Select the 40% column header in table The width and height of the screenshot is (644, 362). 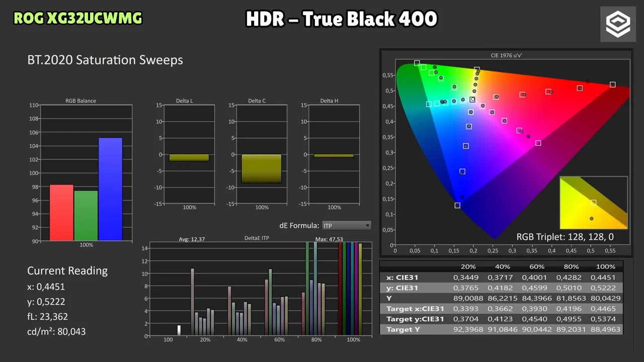502,266
